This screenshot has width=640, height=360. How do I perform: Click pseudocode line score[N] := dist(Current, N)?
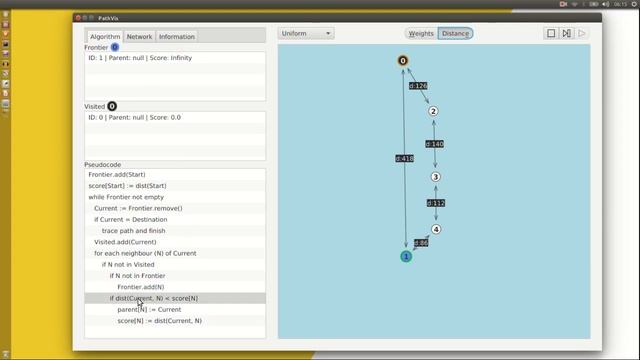(175, 321)
